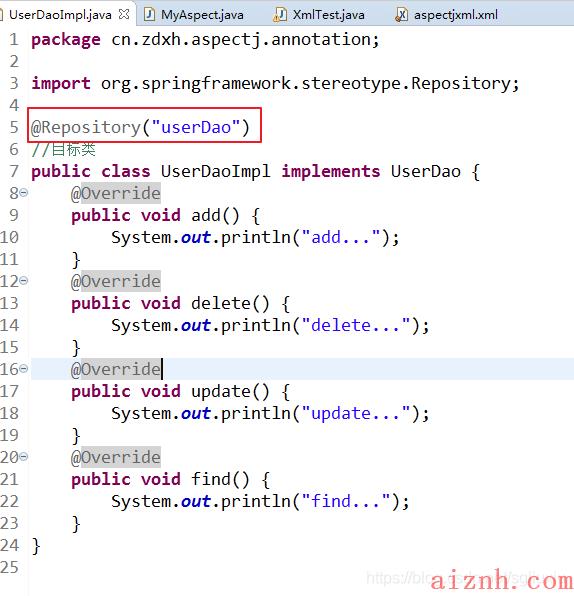Click the aspectjxml.xml file icon
Image resolution: width=574 pixels, height=596 pixels.
pyautogui.click(x=401, y=15)
